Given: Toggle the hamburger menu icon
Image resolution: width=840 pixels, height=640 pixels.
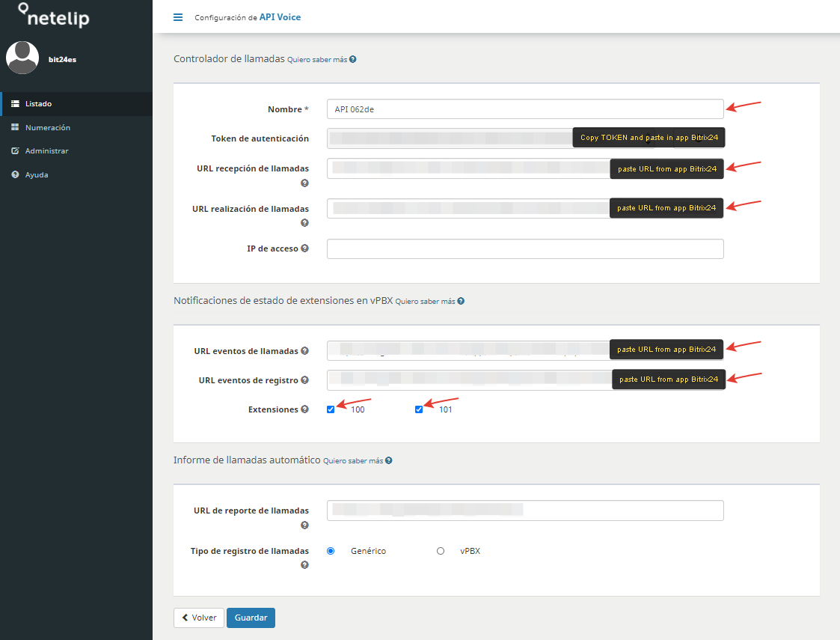Looking at the screenshot, I should (178, 17).
